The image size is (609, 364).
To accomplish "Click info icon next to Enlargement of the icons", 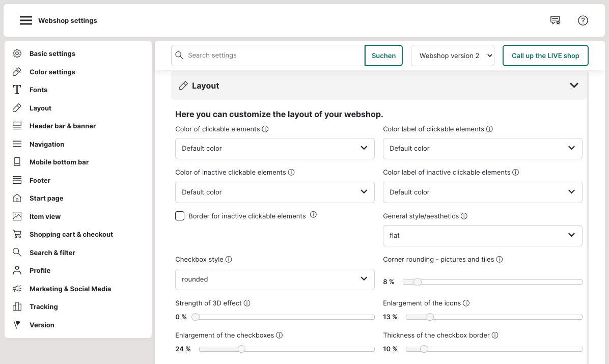I will [x=466, y=303].
